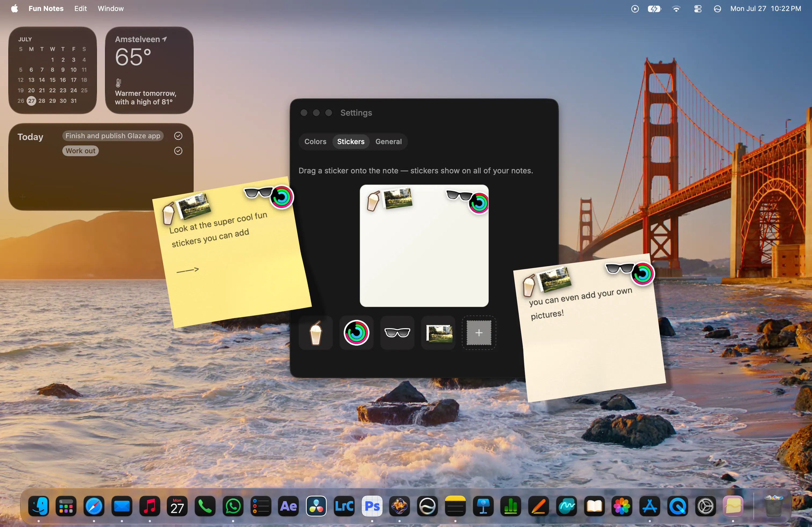Click the activity rings sticker on cream note
The height and width of the screenshot is (527, 812).
[643, 274]
